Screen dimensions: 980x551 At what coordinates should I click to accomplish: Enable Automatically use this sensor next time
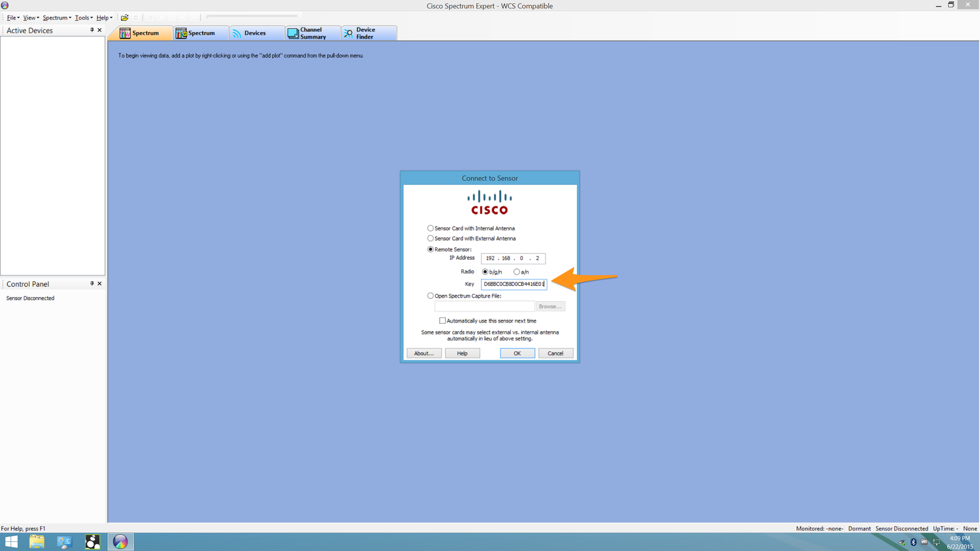[442, 321]
